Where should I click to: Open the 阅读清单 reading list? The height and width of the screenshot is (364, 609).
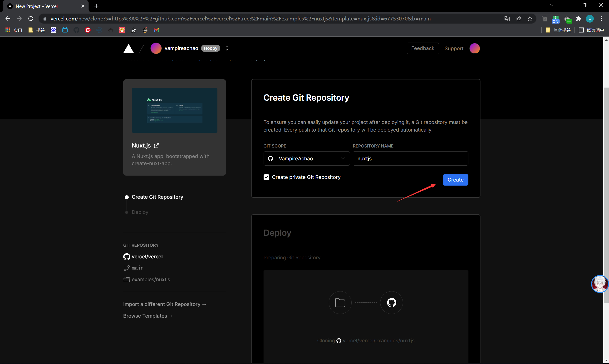[591, 30]
